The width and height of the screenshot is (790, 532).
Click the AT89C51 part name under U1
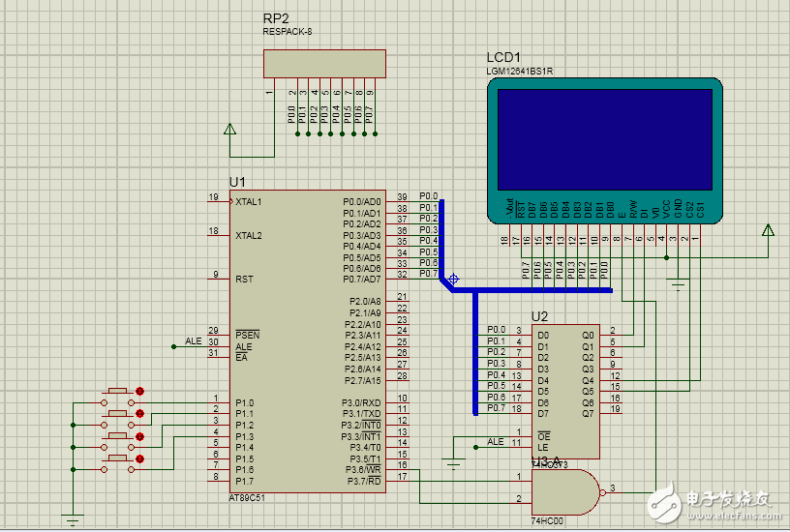pos(247,498)
